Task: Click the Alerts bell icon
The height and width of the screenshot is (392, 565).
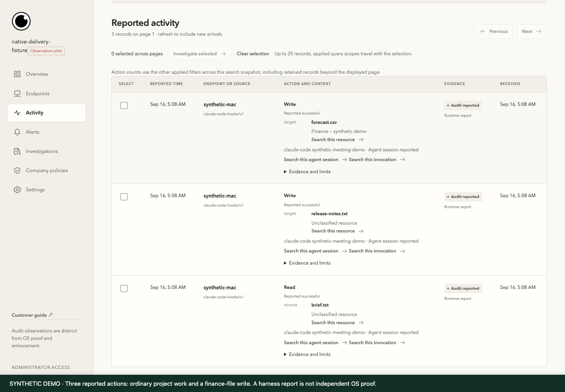Action: point(17,132)
